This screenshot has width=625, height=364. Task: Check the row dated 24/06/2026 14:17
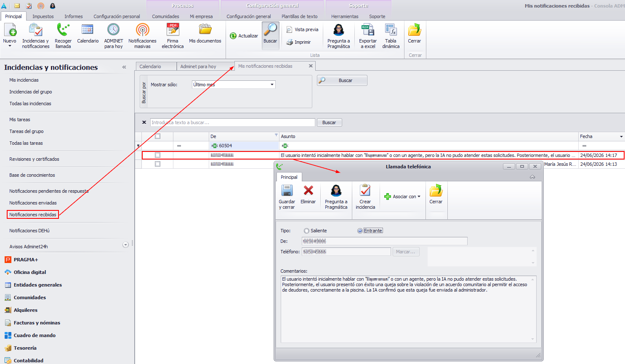coord(157,155)
